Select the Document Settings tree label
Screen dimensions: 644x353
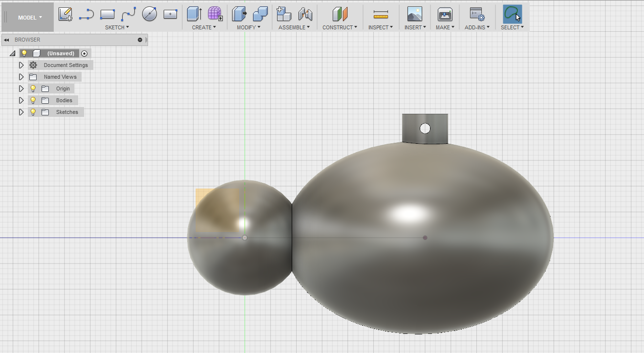click(x=66, y=65)
